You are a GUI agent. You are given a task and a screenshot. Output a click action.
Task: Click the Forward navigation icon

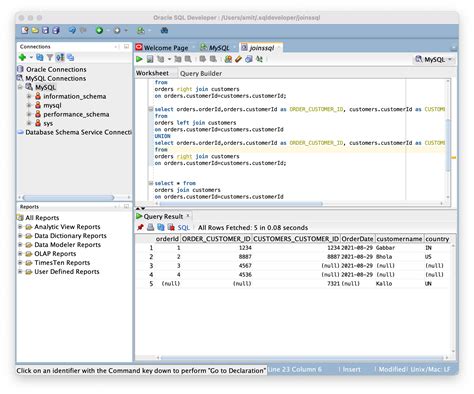click(x=117, y=30)
